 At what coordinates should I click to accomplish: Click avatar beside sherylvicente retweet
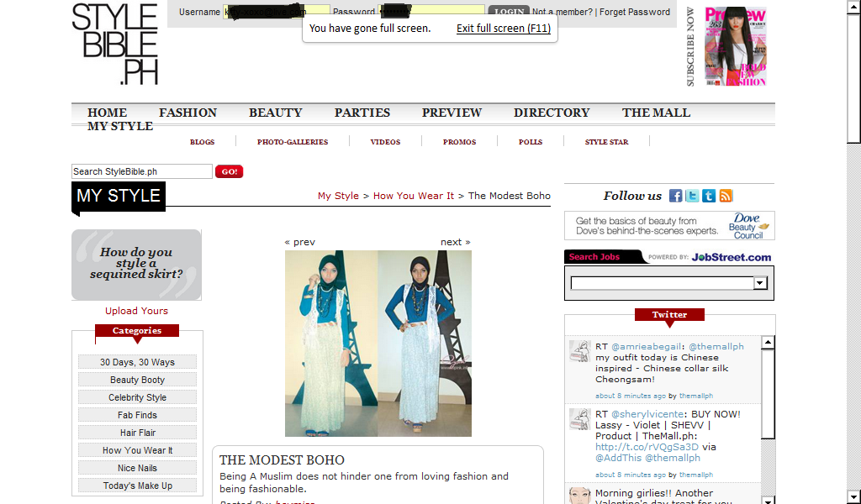point(580,419)
